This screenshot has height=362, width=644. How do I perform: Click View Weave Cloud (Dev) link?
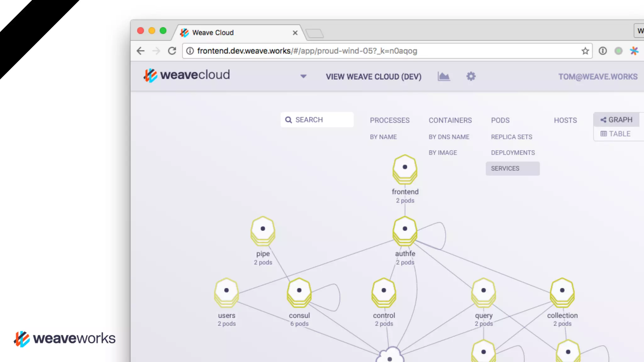(x=373, y=77)
